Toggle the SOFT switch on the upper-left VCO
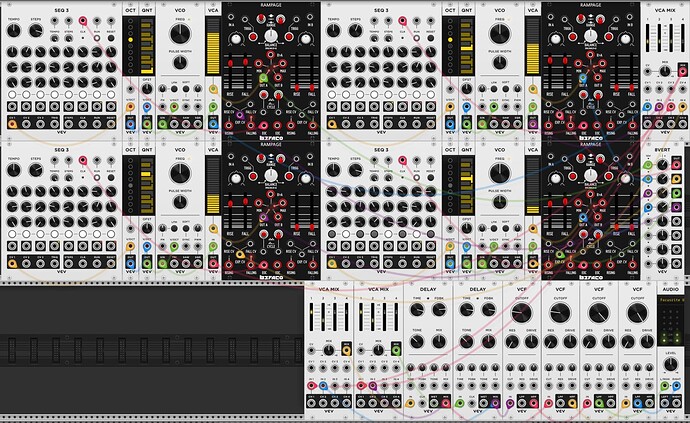690x423 pixels. click(186, 89)
